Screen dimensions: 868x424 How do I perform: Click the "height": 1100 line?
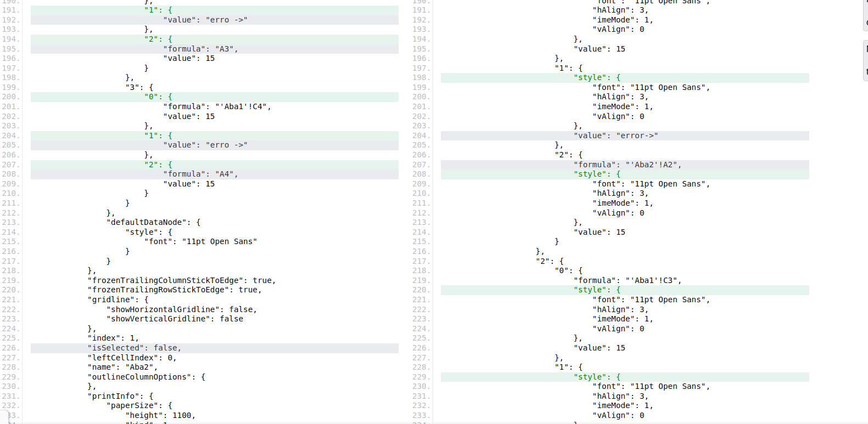[160, 415]
